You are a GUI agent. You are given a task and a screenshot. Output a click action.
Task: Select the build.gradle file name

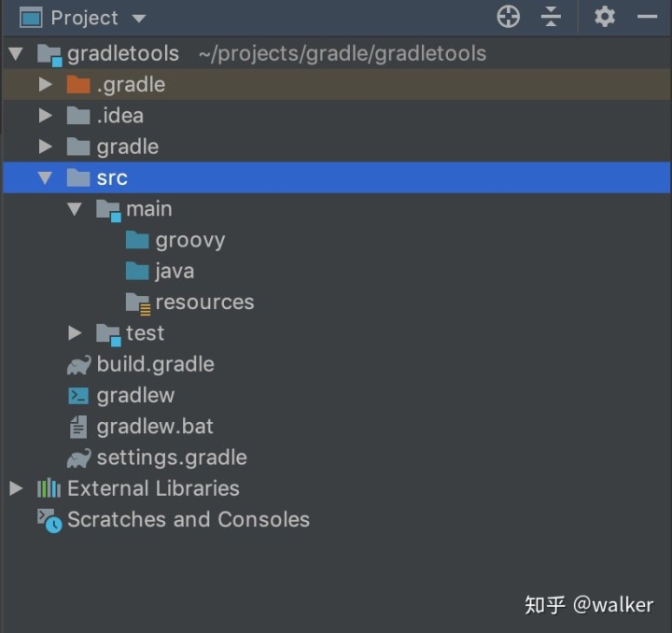click(x=156, y=365)
